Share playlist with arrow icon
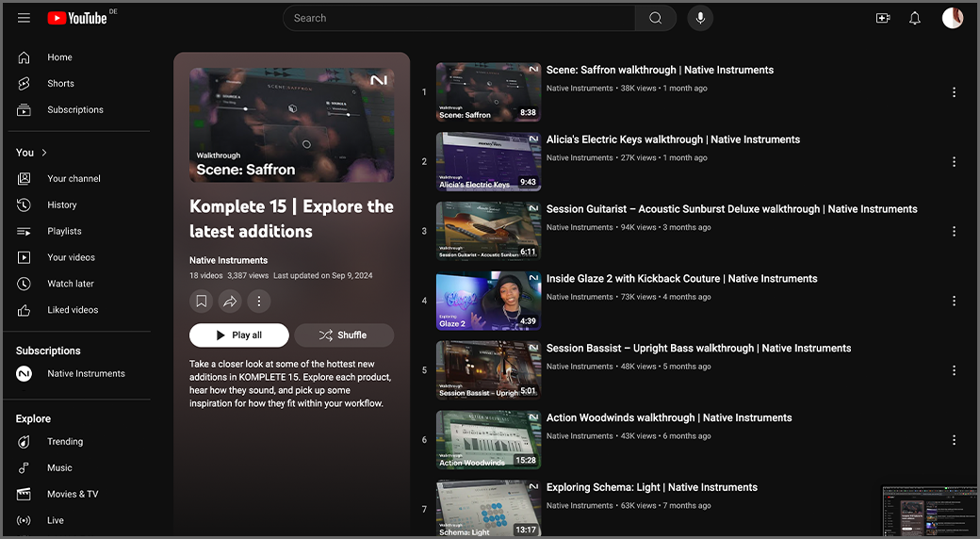980x539 pixels. coord(230,302)
